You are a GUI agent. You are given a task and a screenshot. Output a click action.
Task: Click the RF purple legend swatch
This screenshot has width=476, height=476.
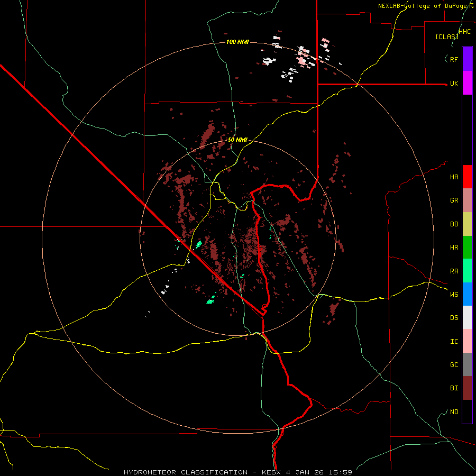click(x=467, y=59)
